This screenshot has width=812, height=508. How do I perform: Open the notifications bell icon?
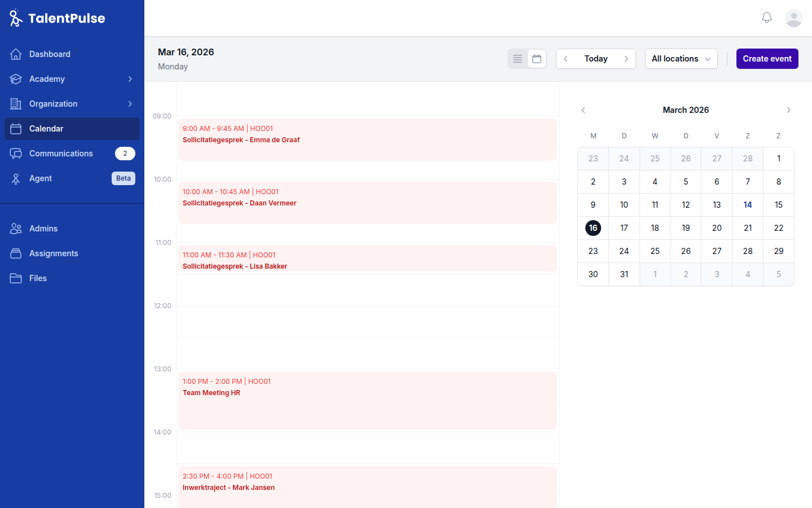click(x=767, y=17)
